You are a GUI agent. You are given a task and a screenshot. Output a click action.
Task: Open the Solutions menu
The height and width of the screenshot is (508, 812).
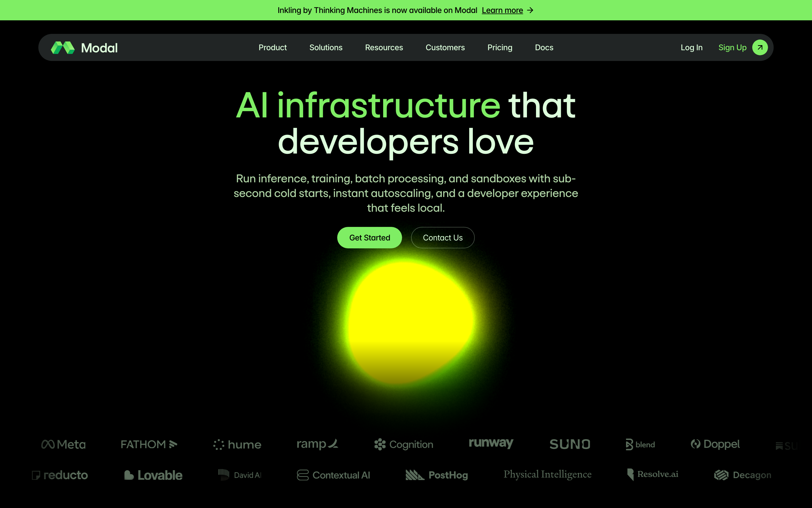(326, 47)
